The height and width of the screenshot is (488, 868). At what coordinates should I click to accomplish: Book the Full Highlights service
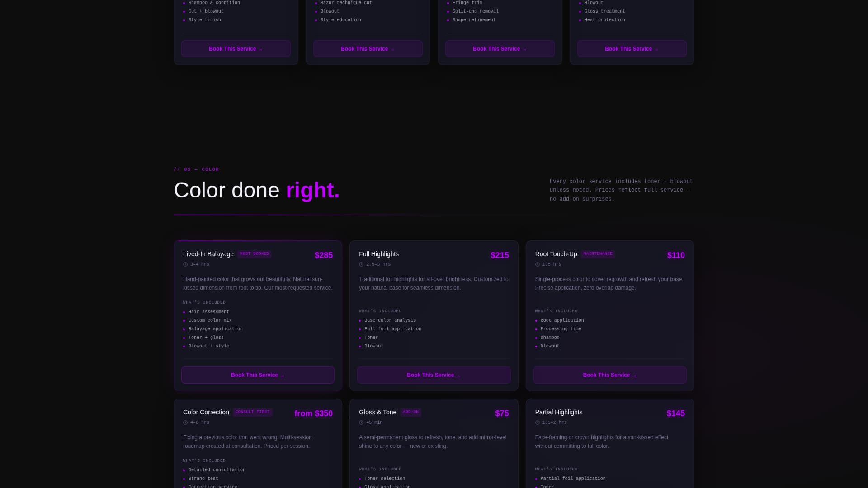(x=434, y=375)
